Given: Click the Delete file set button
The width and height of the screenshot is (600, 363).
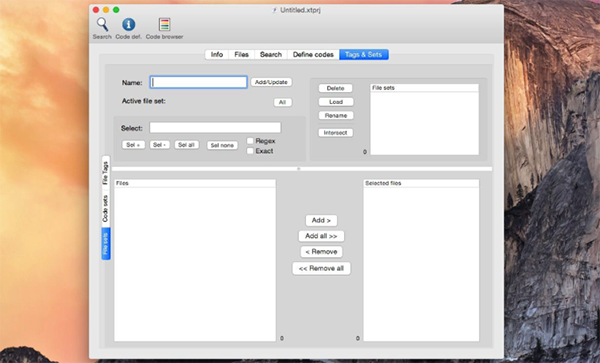Looking at the screenshot, I should click(336, 88).
